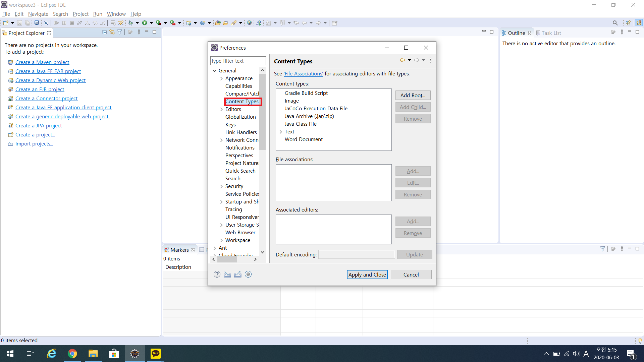Expand the Appearance tree node
Screen dimensions: 644x362
point(221,78)
